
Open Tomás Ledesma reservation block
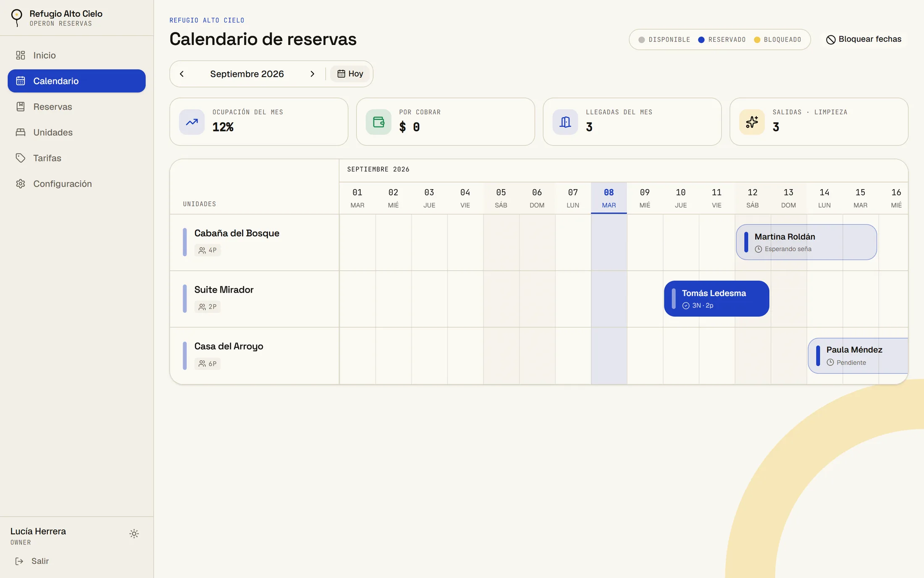point(717,298)
